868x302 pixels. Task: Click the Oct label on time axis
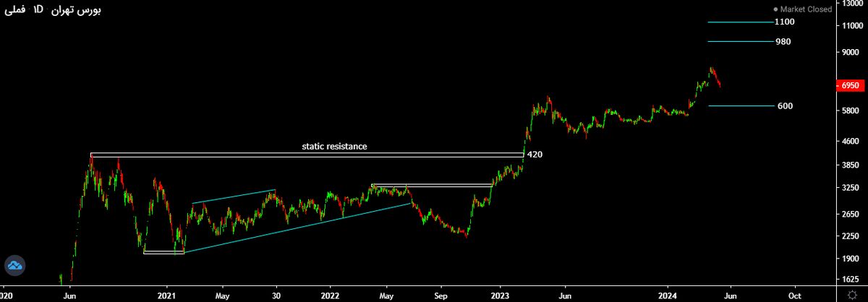coord(794,295)
